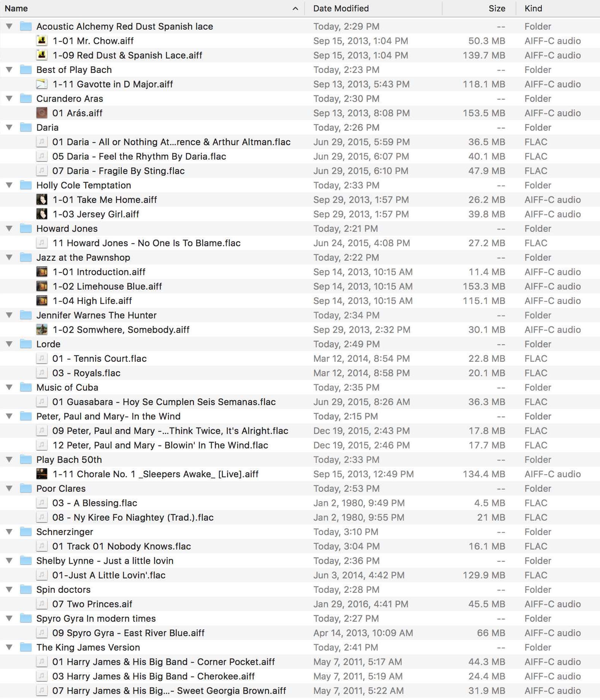Screen dimensions: 600x700
Task: Click the FLAC icon for Hoy Se Cumplen Seis Semanas
Action: pos(42,402)
